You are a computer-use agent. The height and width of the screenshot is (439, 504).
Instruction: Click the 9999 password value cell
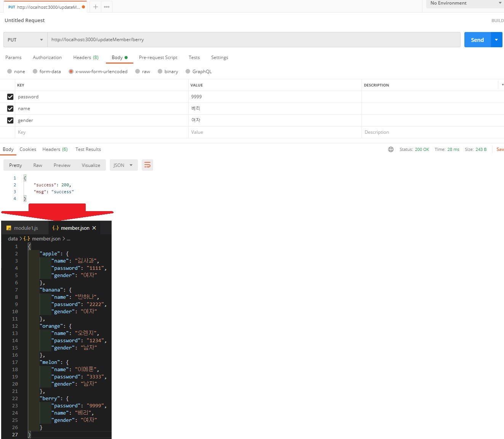tap(275, 97)
